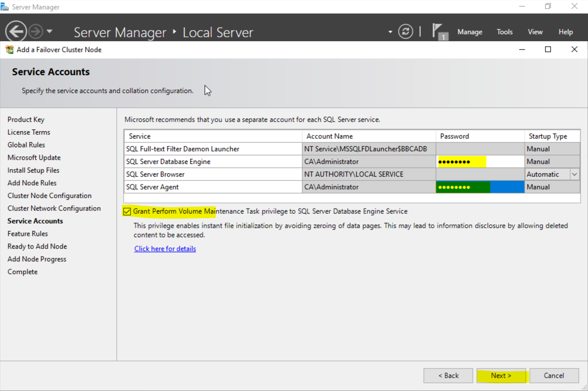Select Install Setup Files step
The height and width of the screenshot is (391, 588).
click(x=33, y=170)
